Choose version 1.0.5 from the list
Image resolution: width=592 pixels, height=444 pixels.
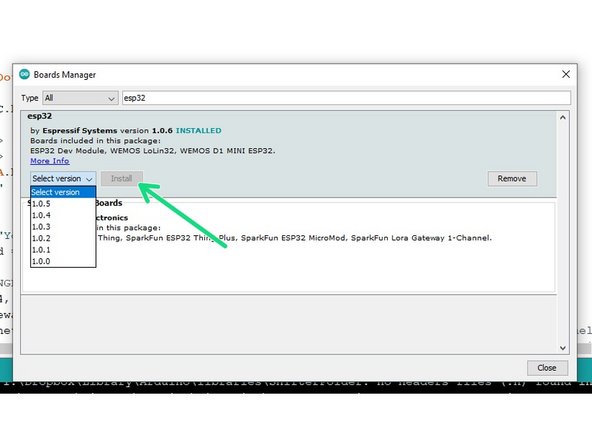pos(63,204)
